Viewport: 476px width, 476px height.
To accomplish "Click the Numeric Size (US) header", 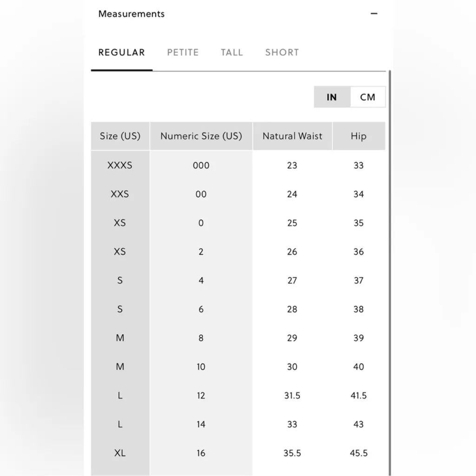I will [201, 136].
